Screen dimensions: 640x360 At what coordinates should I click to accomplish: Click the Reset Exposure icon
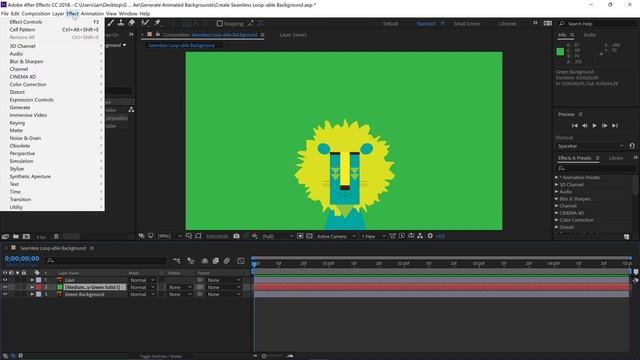(x=430, y=236)
